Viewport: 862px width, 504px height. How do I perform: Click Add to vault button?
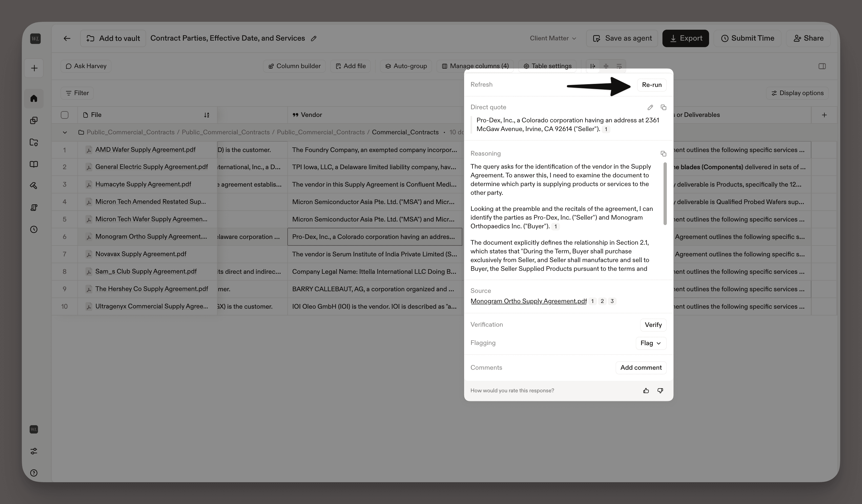click(x=113, y=38)
